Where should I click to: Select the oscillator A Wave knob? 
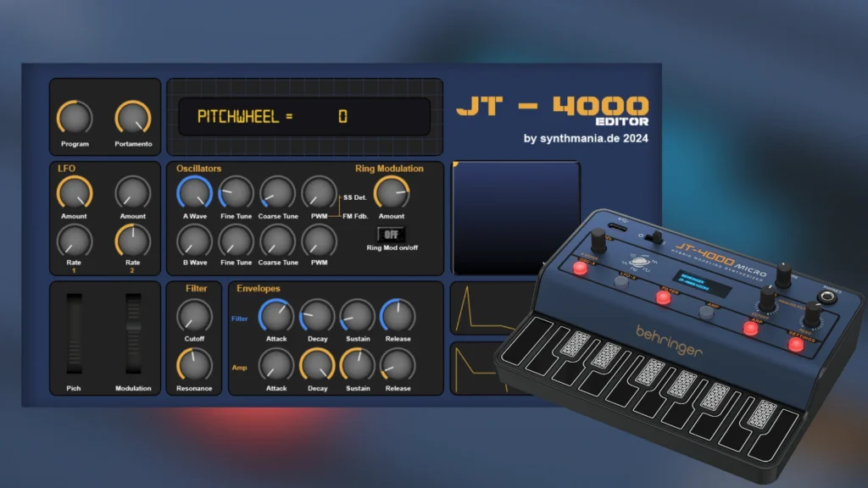pos(194,193)
